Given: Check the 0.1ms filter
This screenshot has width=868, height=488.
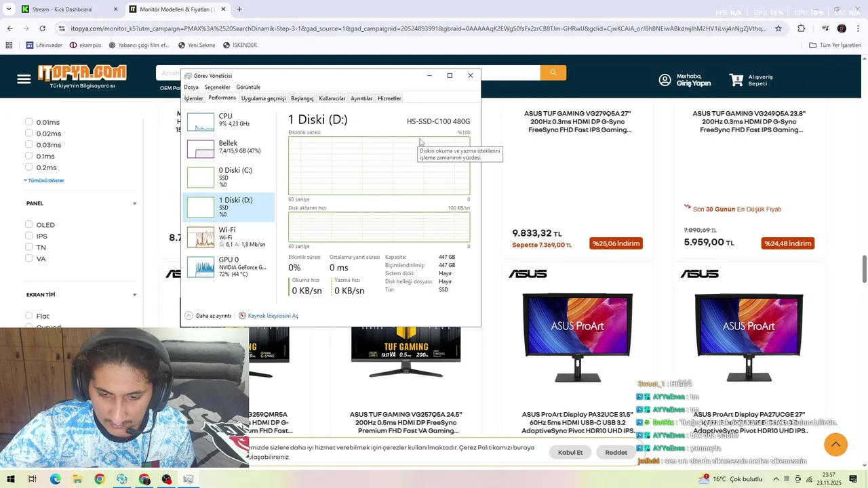Looking at the screenshot, I should click(x=28, y=156).
